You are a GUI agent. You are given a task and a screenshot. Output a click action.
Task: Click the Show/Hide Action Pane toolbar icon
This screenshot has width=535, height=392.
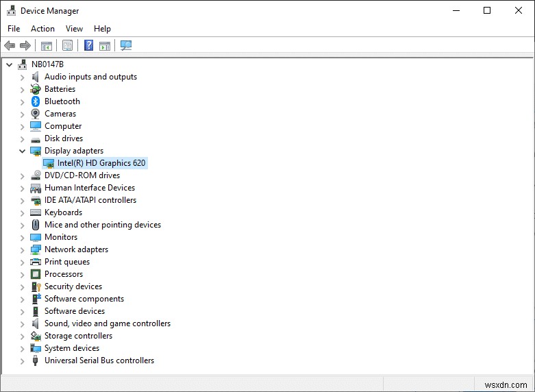(105, 45)
